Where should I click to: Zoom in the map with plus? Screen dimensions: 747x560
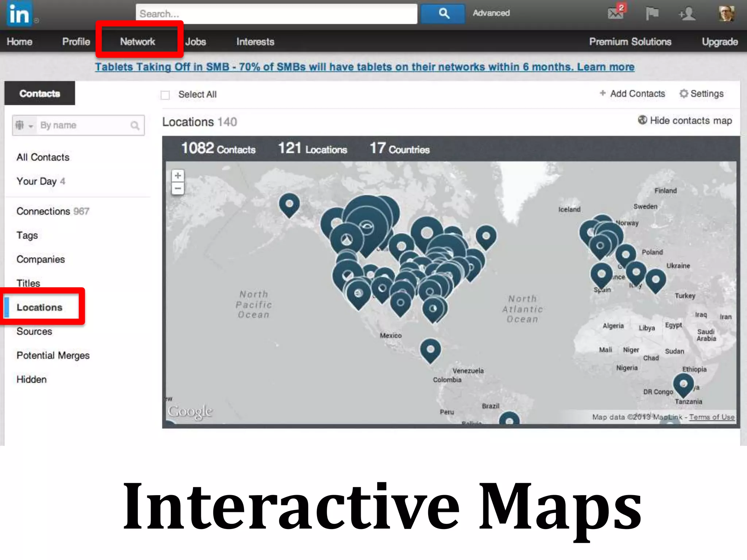click(x=178, y=175)
